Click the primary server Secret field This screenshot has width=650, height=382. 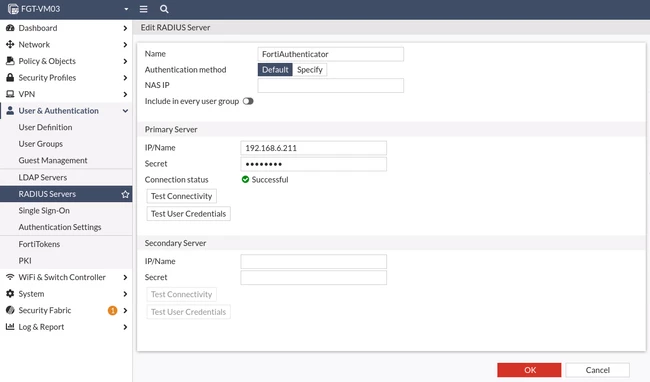coord(313,164)
